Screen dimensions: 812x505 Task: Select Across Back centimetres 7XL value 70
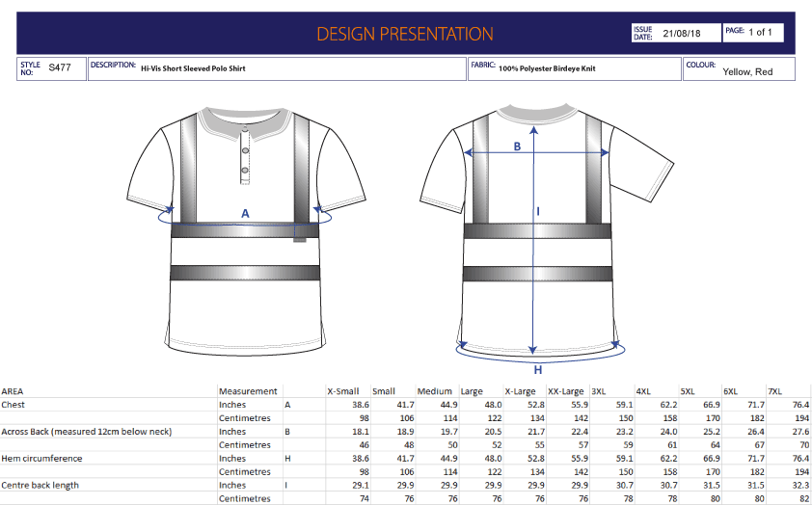pyautogui.click(x=803, y=445)
